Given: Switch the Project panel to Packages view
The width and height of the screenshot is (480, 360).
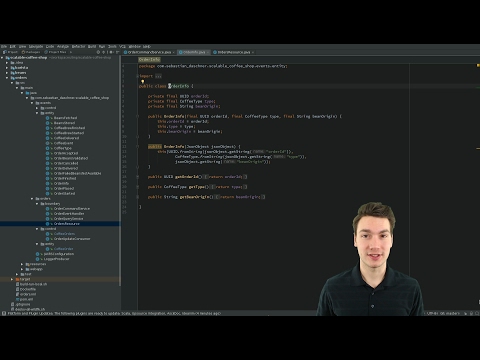Looking at the screenshot, I should point(31,52).
